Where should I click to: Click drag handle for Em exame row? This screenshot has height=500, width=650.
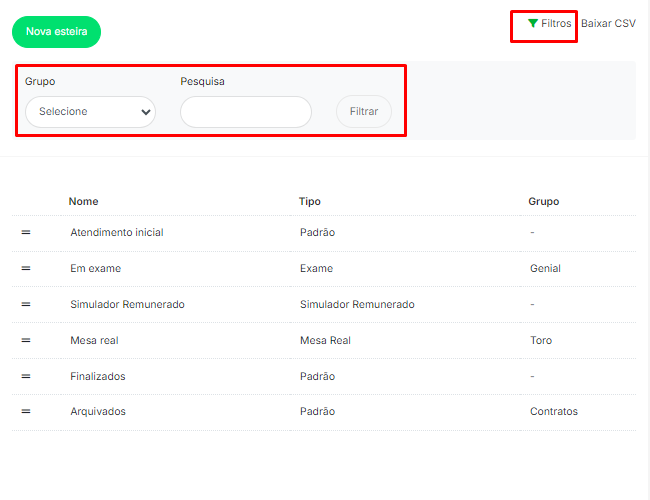(x=26, y=269)
